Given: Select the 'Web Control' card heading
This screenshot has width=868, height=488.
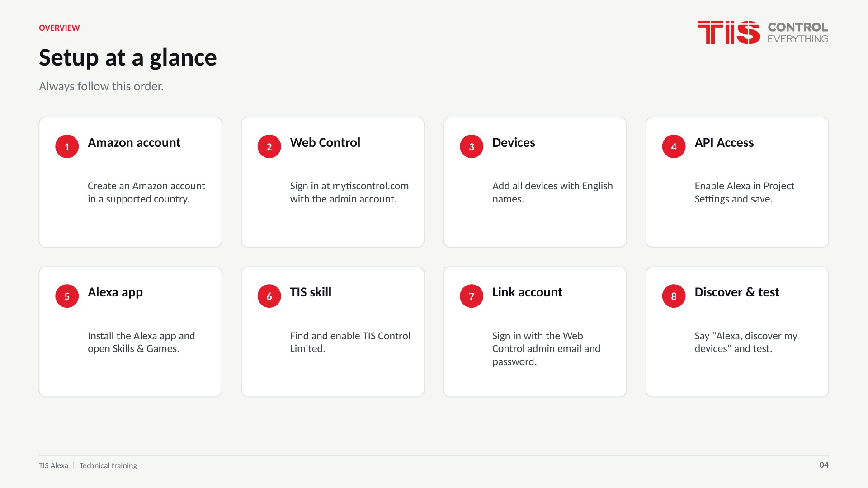Looking at the screenshot, I should [x=325, y=143].
